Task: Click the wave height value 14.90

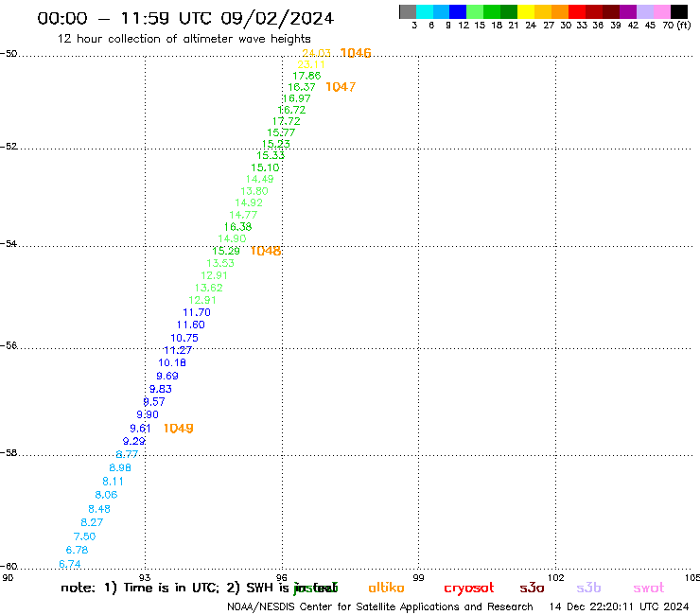Action: point(232,238)
